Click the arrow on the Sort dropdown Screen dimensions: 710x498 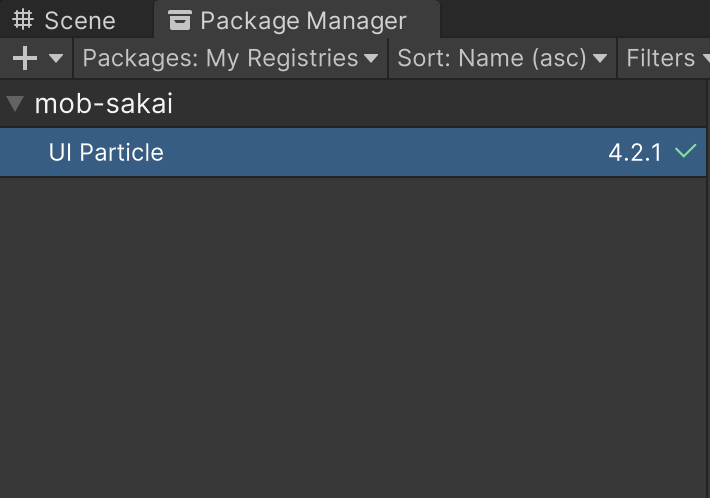(600, 58)
